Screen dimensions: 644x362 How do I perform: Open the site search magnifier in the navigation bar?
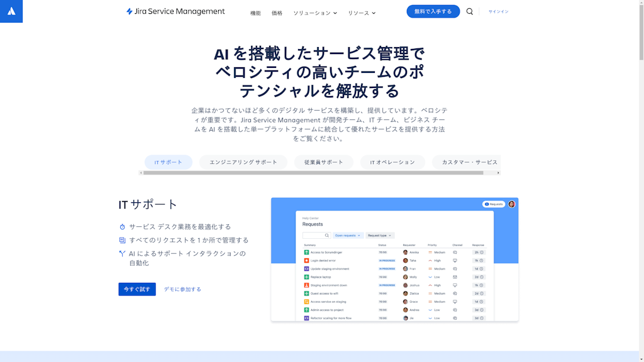pos(469,11)
